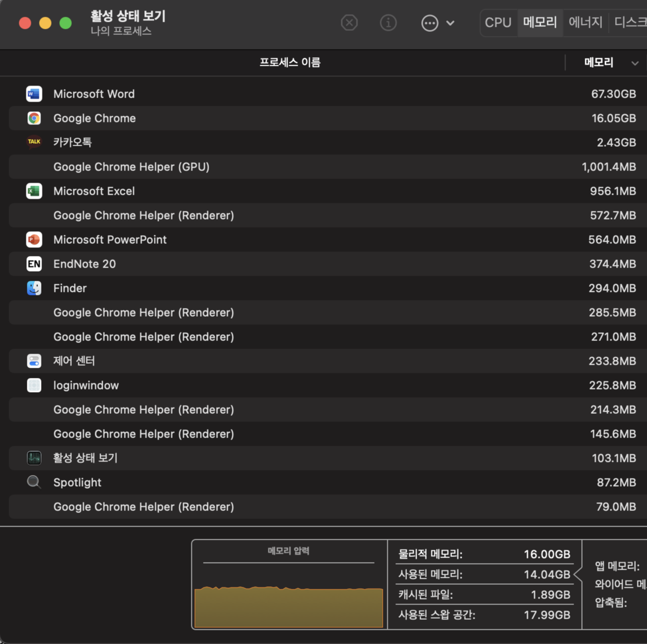The width and height of the screenshot is (647, 644).
Task: Click the 제어 센터 icon
Action: pos(34,361)
